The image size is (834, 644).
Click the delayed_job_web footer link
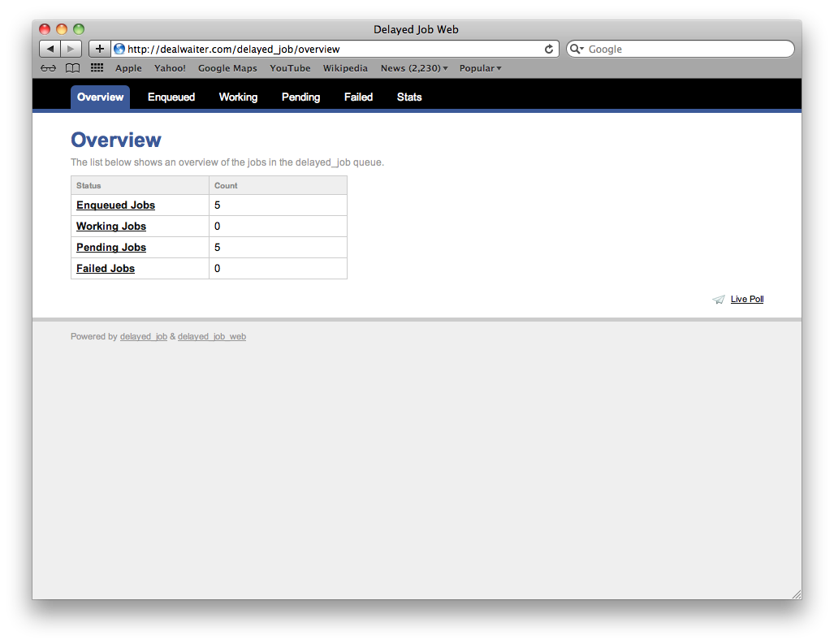(211, 335)
